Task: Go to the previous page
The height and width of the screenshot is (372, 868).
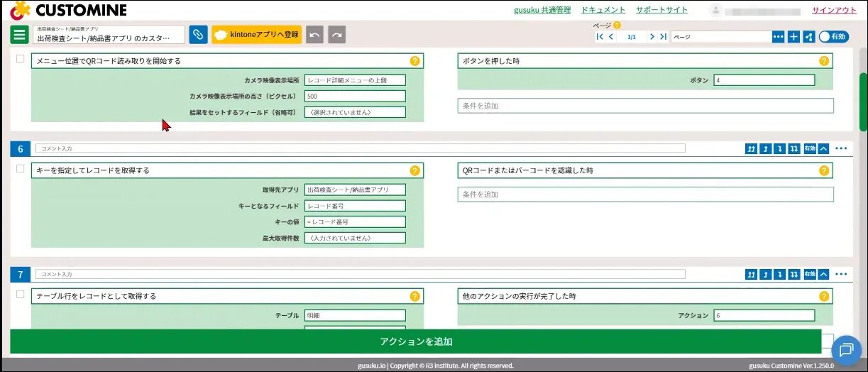Action: tap(611, 37)
